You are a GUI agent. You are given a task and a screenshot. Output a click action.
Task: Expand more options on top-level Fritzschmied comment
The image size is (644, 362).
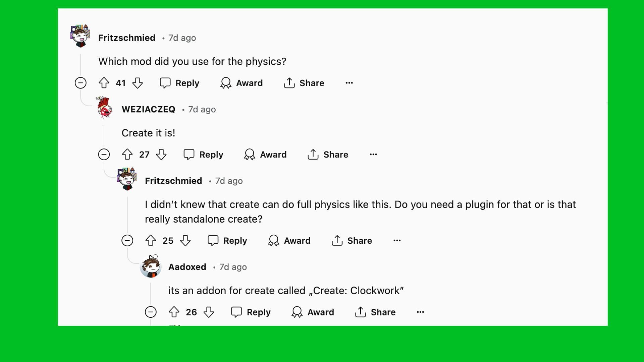pos(349,83)
